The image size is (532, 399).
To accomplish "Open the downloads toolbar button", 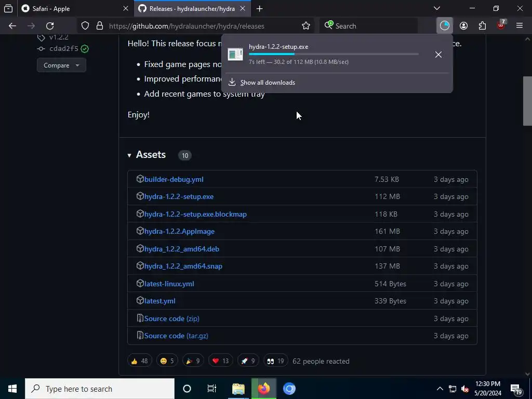I will (x=445, y=26).
